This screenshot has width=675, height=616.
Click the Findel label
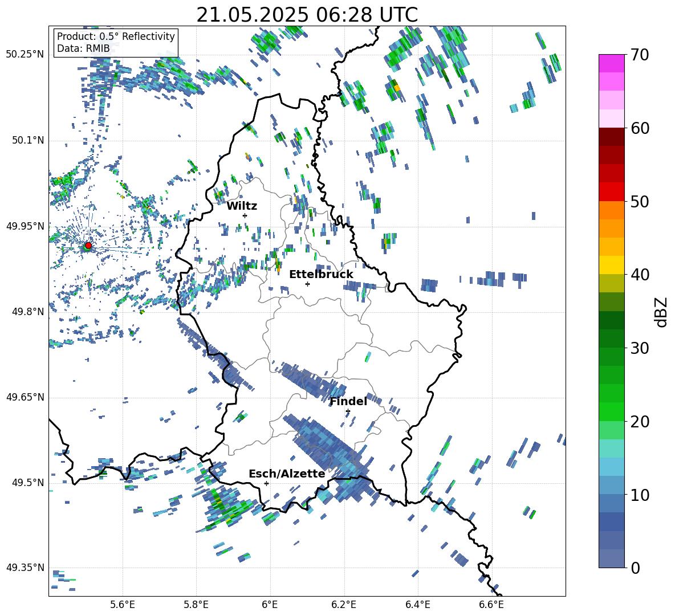[348, 401]
